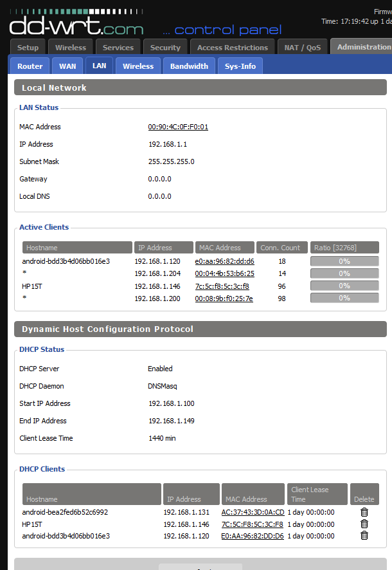
Task: Switch to the WAN status sub-tab
Action: [67, 66]
